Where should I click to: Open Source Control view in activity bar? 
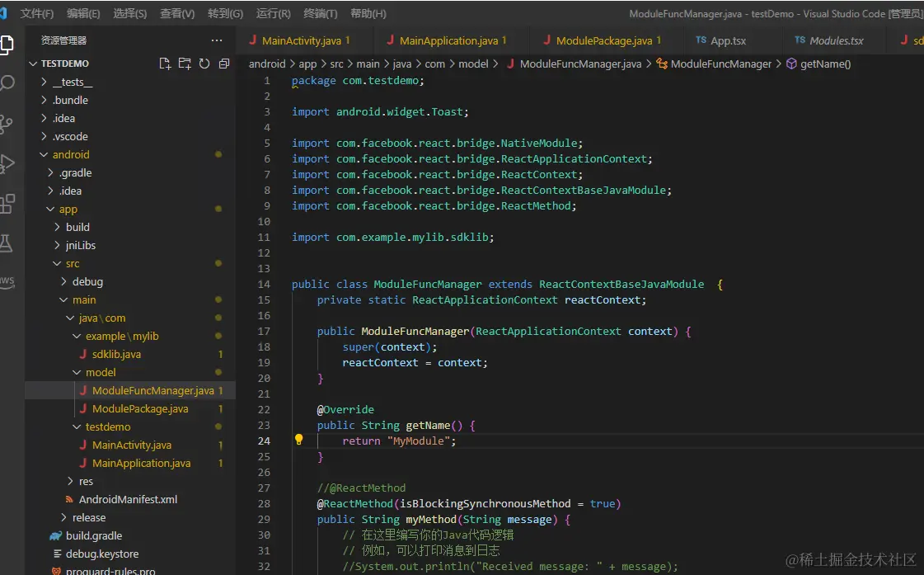pos(6,123)
